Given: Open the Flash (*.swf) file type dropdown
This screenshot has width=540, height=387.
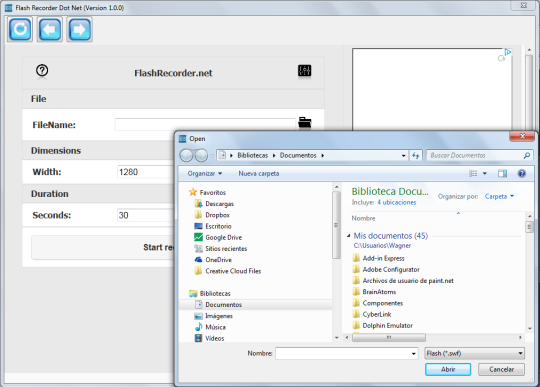Looking at the screenshot, I should (475, 354).
